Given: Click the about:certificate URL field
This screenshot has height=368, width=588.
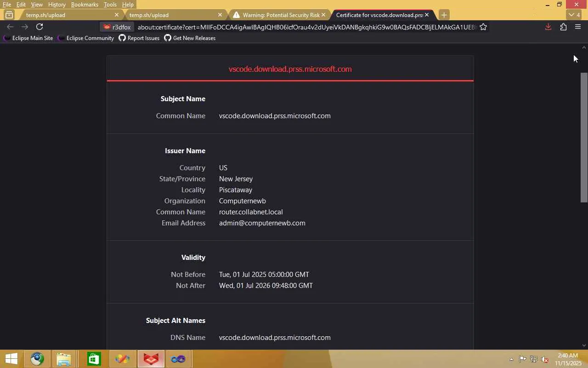Looking at the screenshot, I should [306, 27].
